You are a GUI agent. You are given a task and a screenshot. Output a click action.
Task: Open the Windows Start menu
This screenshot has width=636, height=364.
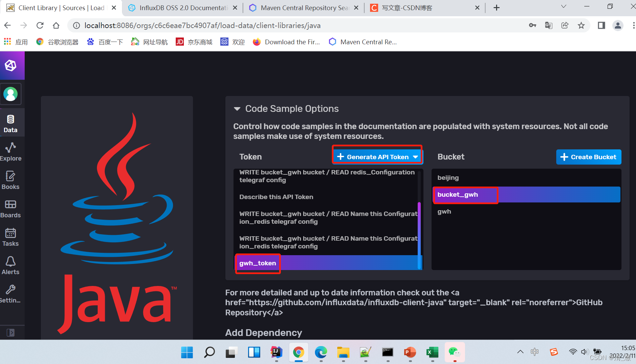click(x=187, y=352)
